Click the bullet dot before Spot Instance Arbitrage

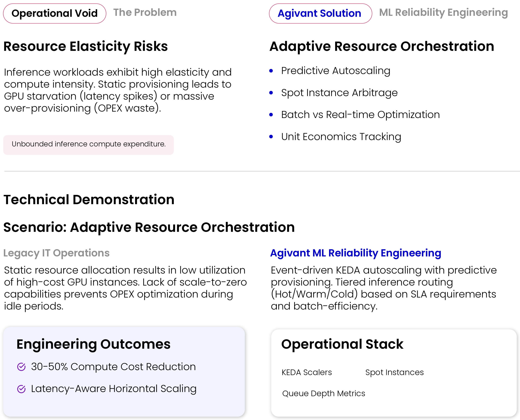coord(271,93)
